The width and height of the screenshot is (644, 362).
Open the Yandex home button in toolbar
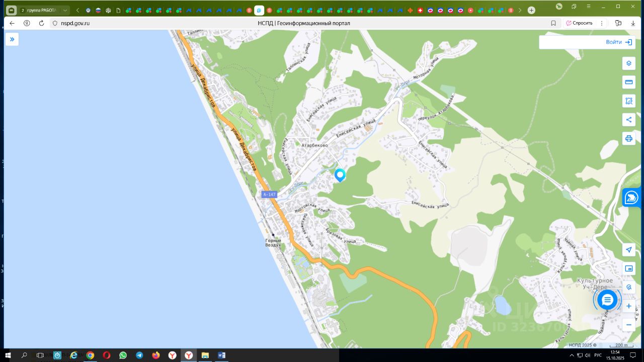pos(27,23)
